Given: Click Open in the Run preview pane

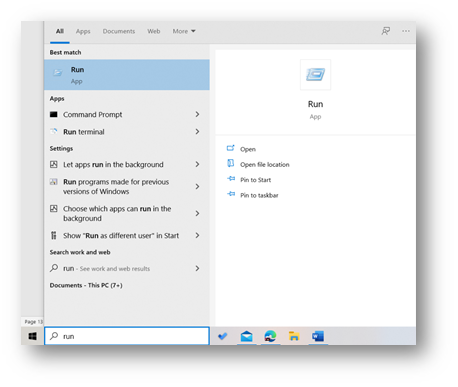Looking at the screenshot, I should [x=248, y=149].
